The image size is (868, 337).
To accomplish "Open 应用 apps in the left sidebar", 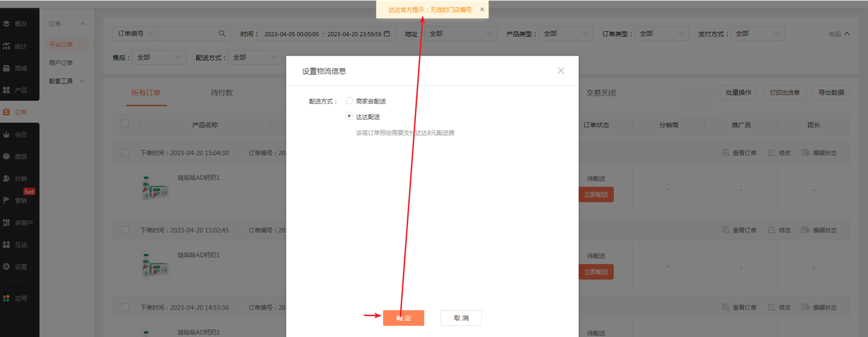I will tap(16, 299).
